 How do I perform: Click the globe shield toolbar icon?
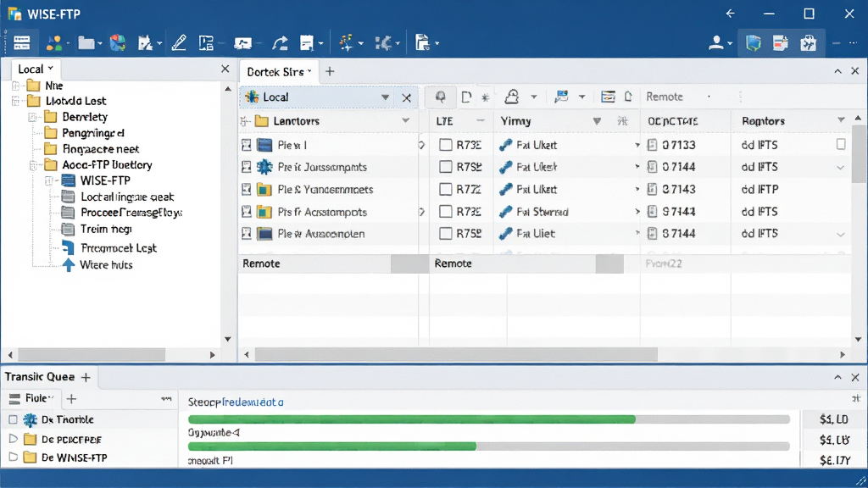(x=117, y=42)
